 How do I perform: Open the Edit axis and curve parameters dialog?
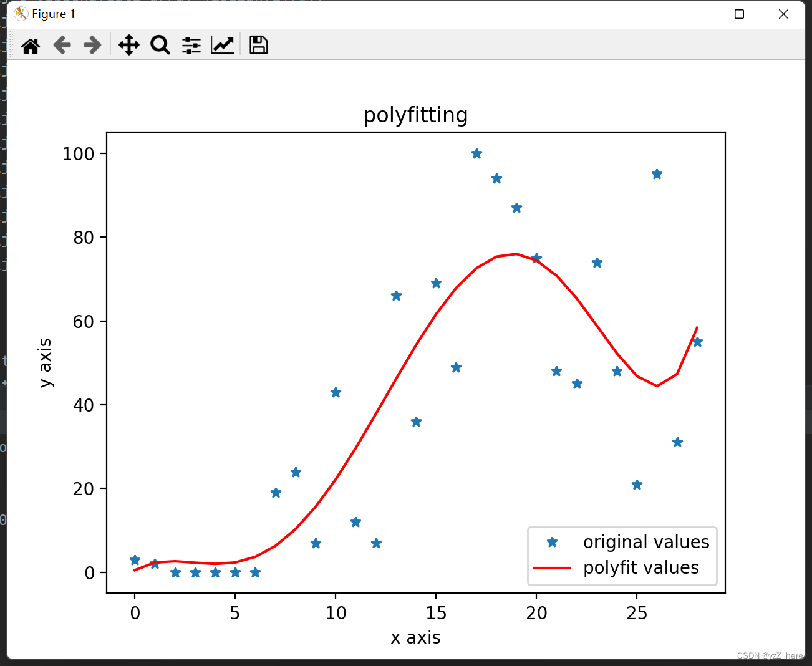[x=223, y=45]
